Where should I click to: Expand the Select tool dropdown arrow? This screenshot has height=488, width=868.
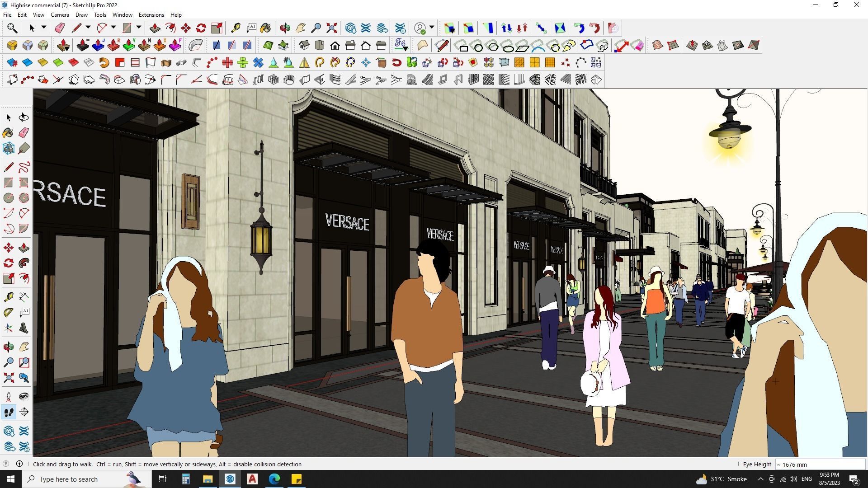(44, 28)
